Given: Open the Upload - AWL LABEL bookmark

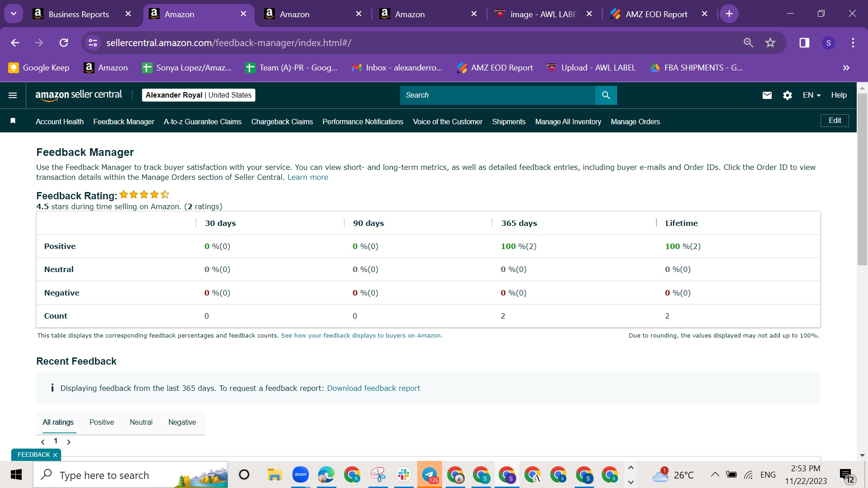Looking at the screenshot, I should tap(591, 68).
